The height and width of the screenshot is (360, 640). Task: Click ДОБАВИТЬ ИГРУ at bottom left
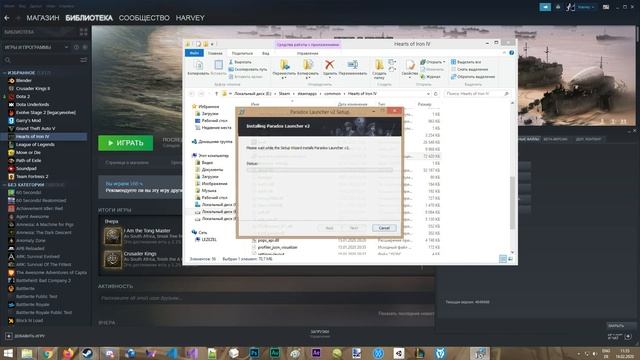25,336
